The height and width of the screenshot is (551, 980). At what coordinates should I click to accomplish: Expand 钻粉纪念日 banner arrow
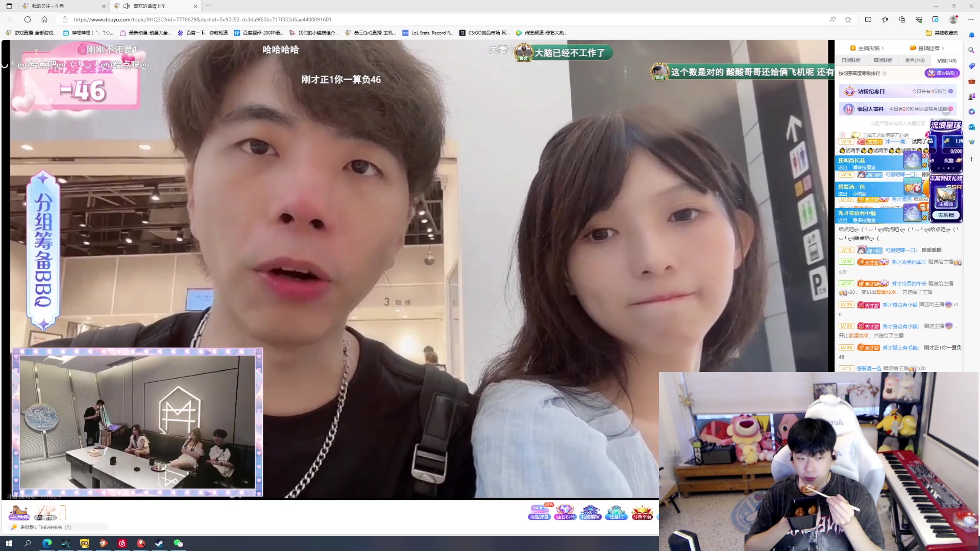coord(950,91)
